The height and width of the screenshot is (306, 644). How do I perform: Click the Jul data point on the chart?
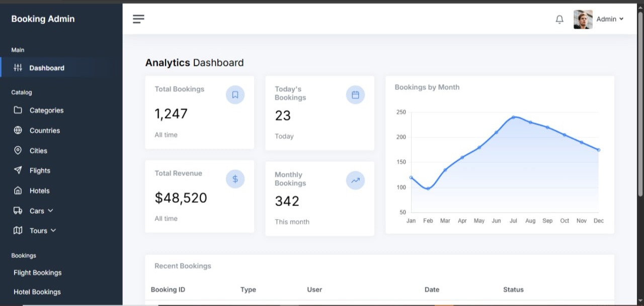click(x=513, y=117)
